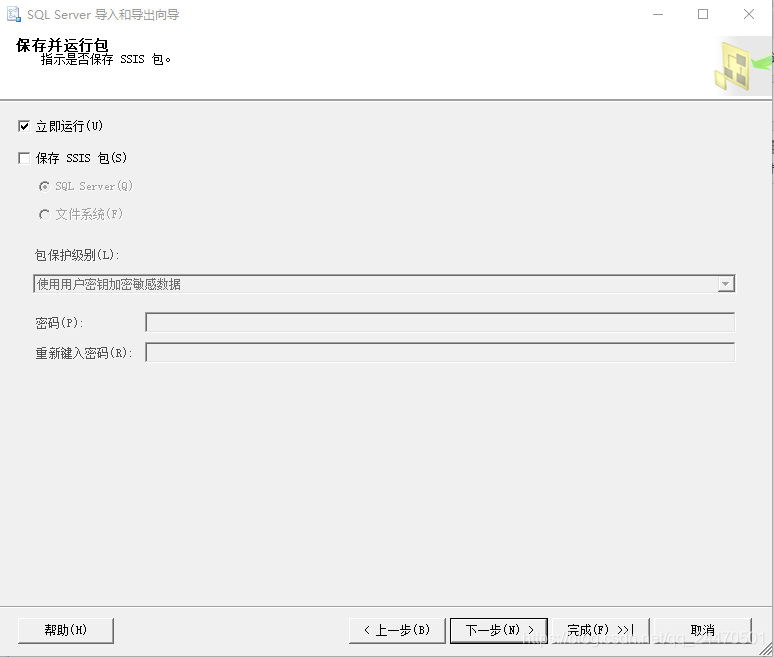Viewport: 774px width, 657px height.
Task: Go back with the 上一步(B) button
Action: (395, 630)
